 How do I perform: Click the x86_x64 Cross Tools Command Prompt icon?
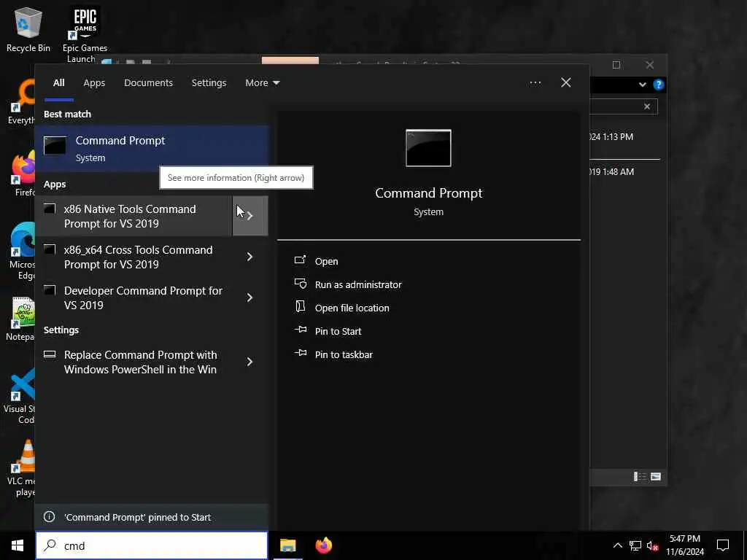point(50,249)
